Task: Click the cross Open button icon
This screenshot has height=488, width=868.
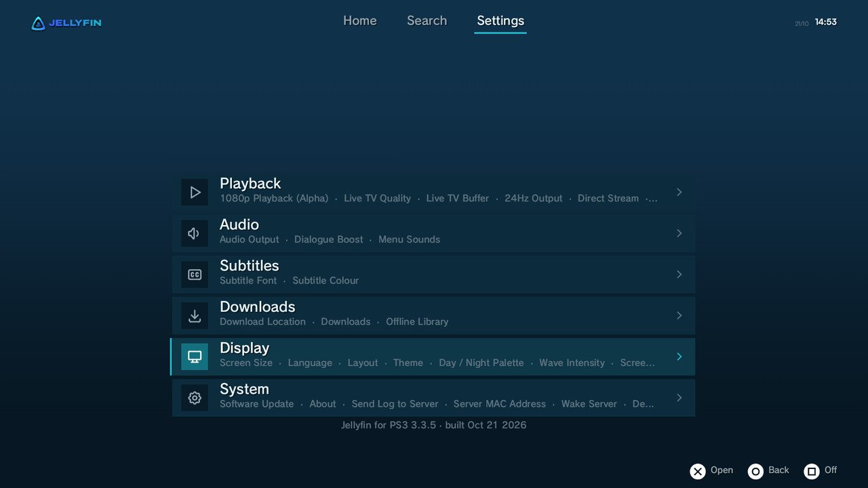Action: pyautogui.click(x=698, y=471)
